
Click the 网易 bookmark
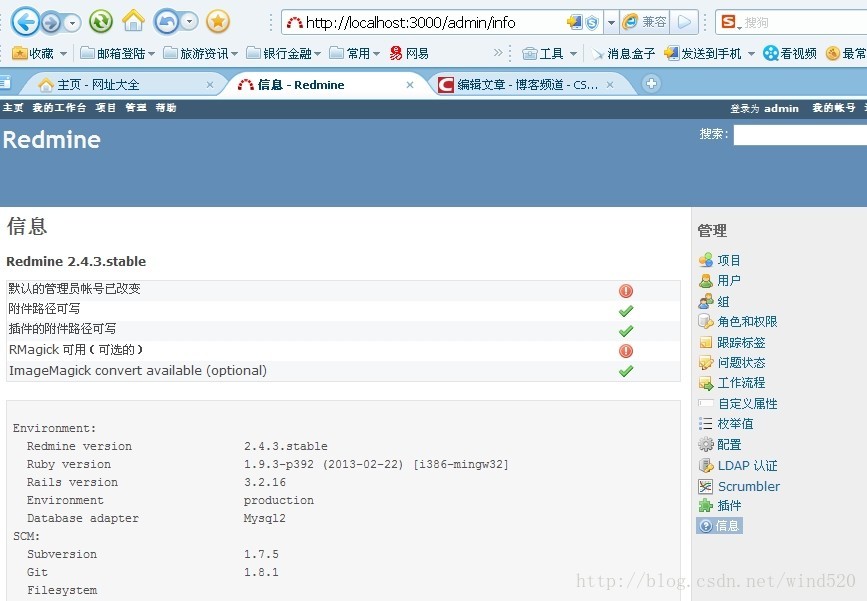coord(409,54)
